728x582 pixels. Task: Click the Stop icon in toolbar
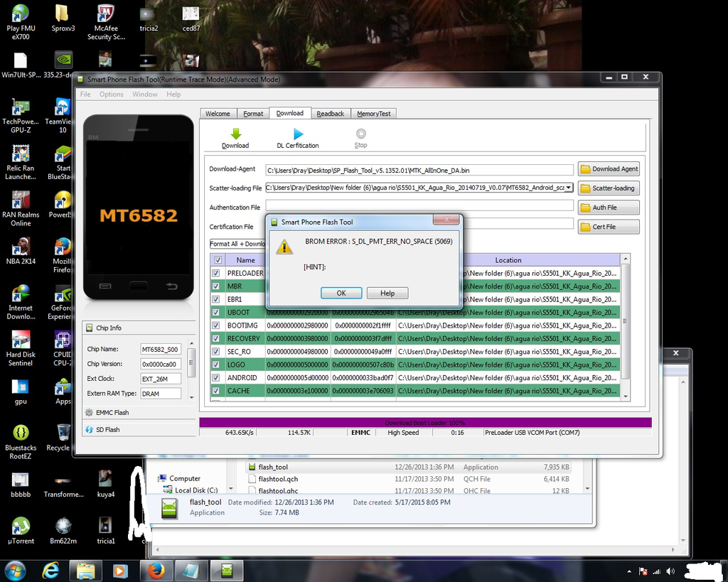360,134
